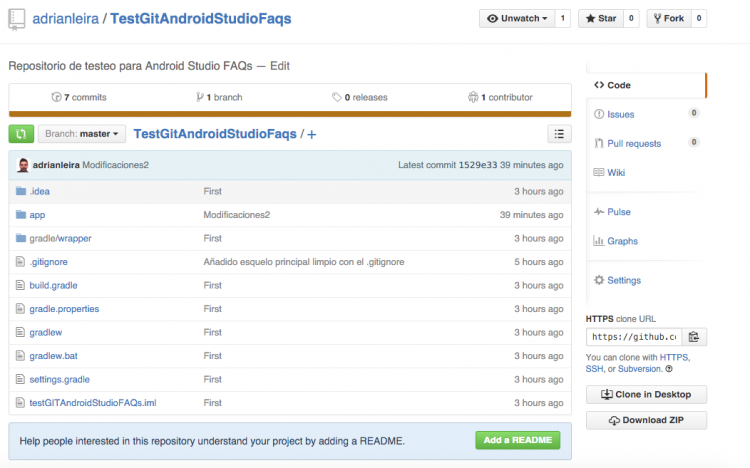Screen dimensions: 750x468
Task: Click the HTTPS clone URL field
Action: click(x=634, y=337)
